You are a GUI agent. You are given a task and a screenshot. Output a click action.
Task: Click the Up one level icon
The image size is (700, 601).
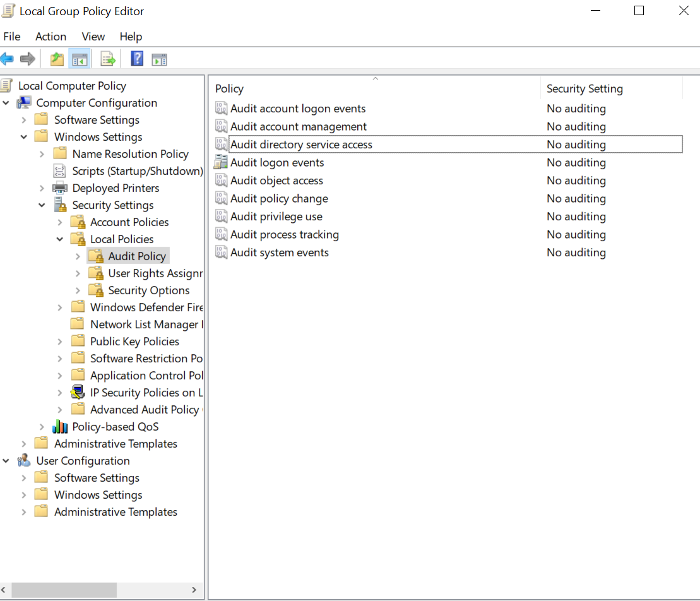pyautogui.click(x=56, y=59)
